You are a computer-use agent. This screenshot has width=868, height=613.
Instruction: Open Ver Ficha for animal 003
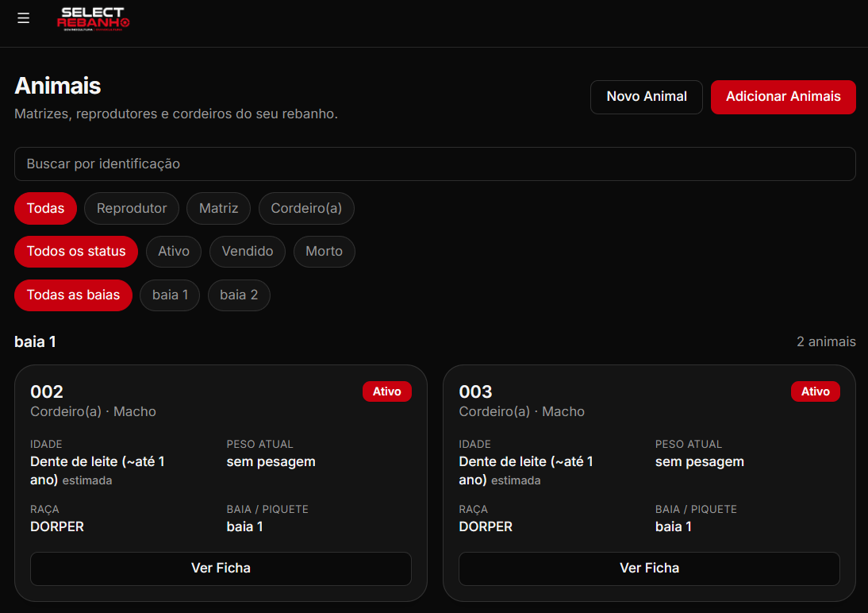(x=649, y=569)
